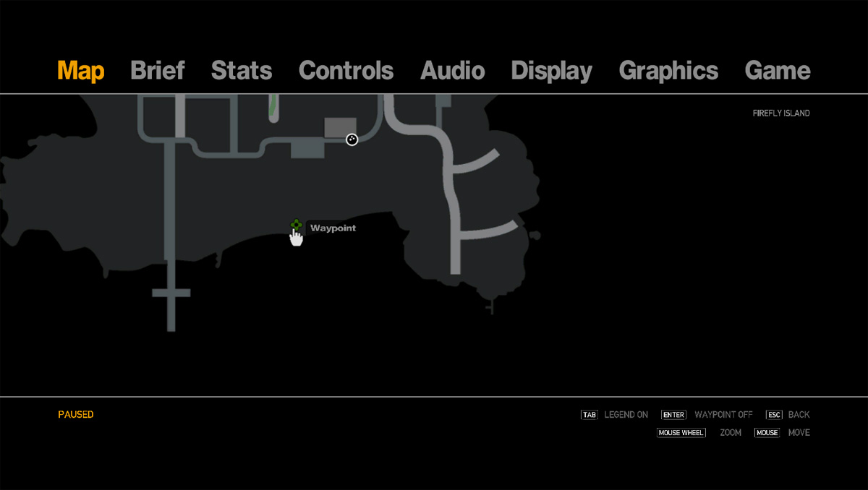
Task: Click the MOUSE WHEEL key hint
Action: pyautogui.click(x=681, y=433)
